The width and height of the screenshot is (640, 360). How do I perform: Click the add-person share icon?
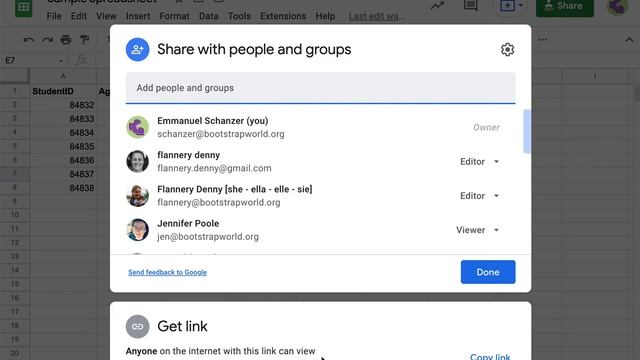pyautogui.click(x=138, y=49)
